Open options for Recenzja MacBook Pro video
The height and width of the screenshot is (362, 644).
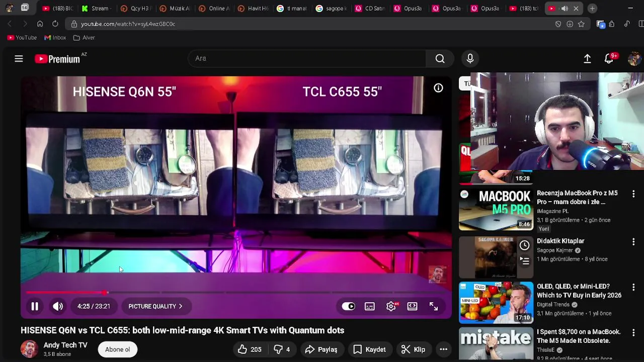coord(633,194)
